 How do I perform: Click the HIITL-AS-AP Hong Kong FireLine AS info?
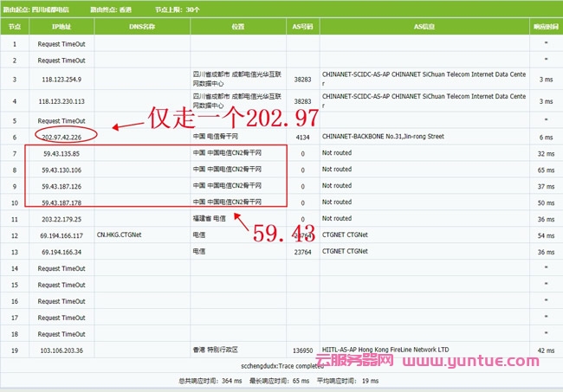[384, 350]
